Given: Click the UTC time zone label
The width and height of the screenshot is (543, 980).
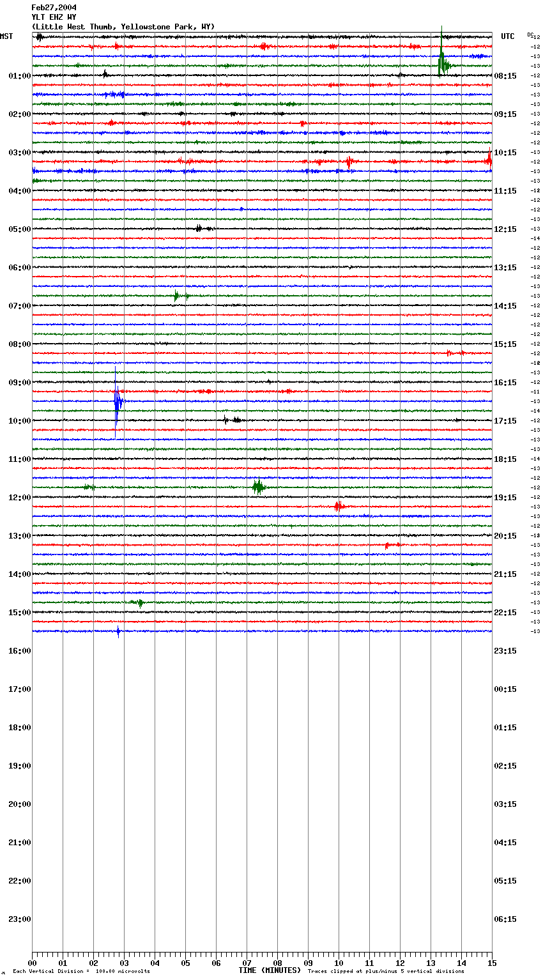Looking at the screenshot, I should tap(508, 36).
